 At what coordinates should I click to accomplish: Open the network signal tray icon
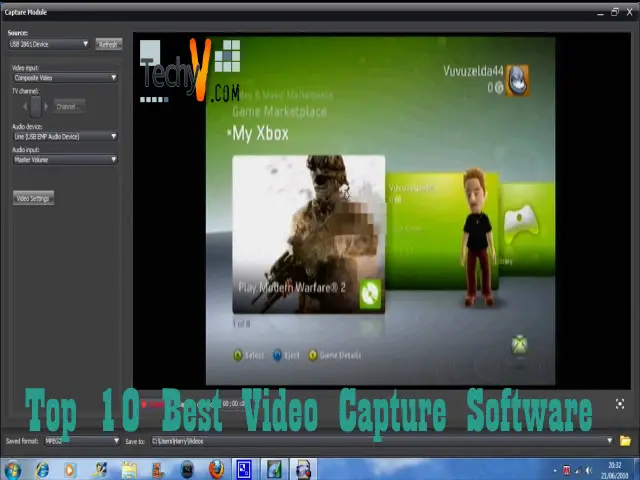(x=578, y=471)
